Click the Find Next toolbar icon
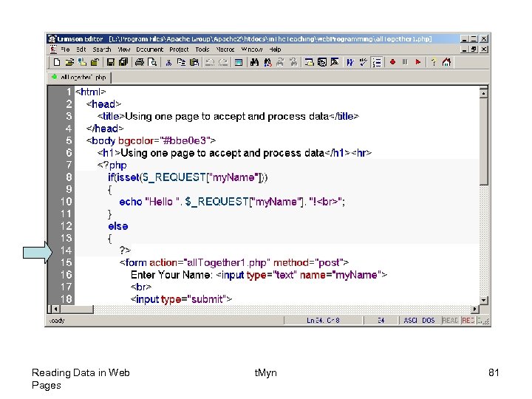The height and width of the screenshot is (399, 532). (x=280, y=62)
